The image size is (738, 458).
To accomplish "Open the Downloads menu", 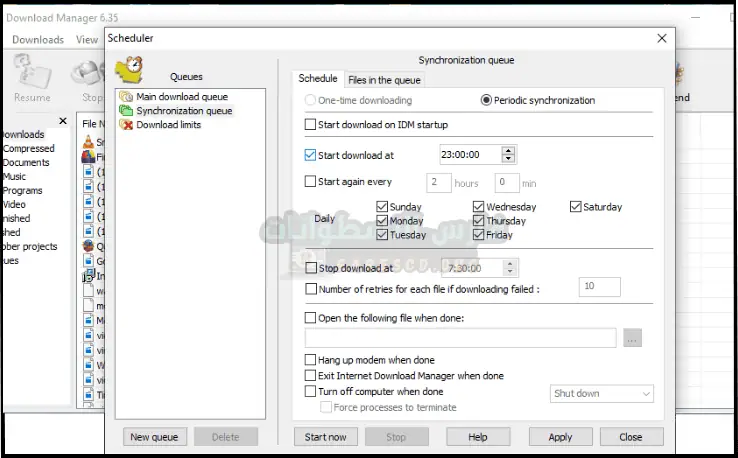I will [38, 40].
